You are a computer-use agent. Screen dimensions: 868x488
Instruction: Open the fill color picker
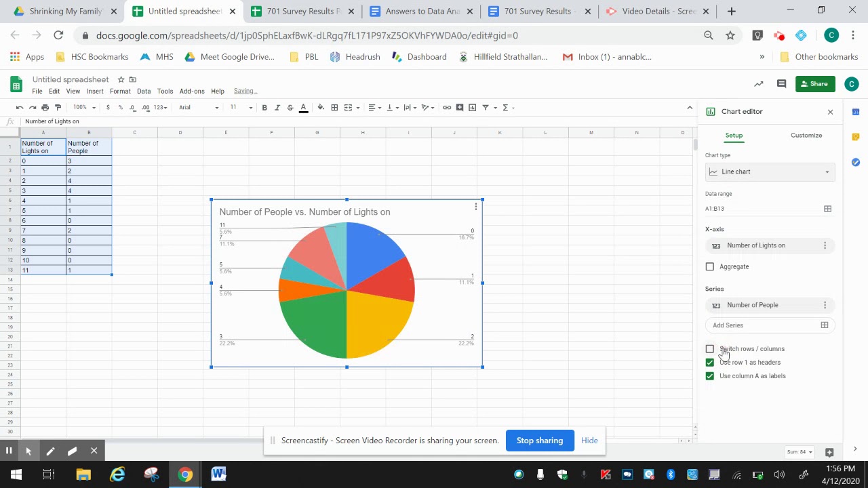tap(321, 107)
